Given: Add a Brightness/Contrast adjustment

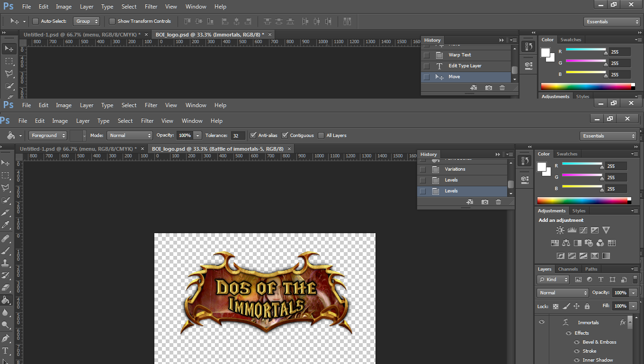Looking at the screenshot, I should coord(560,230).
